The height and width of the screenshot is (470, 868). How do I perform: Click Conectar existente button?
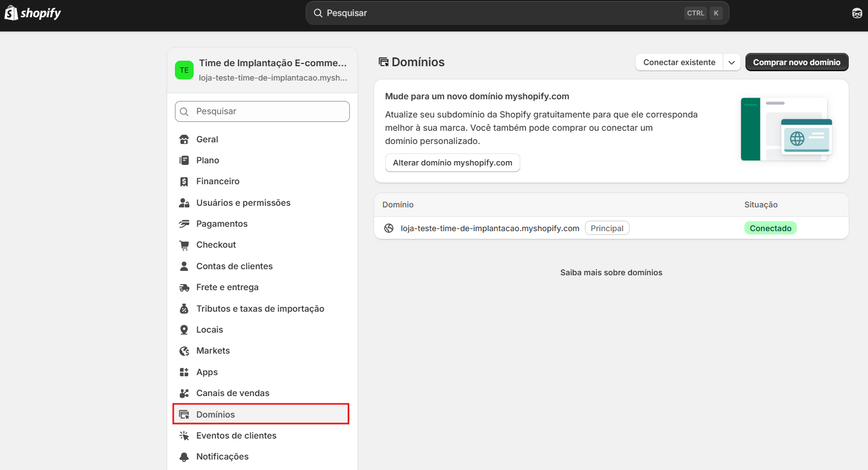679,62
